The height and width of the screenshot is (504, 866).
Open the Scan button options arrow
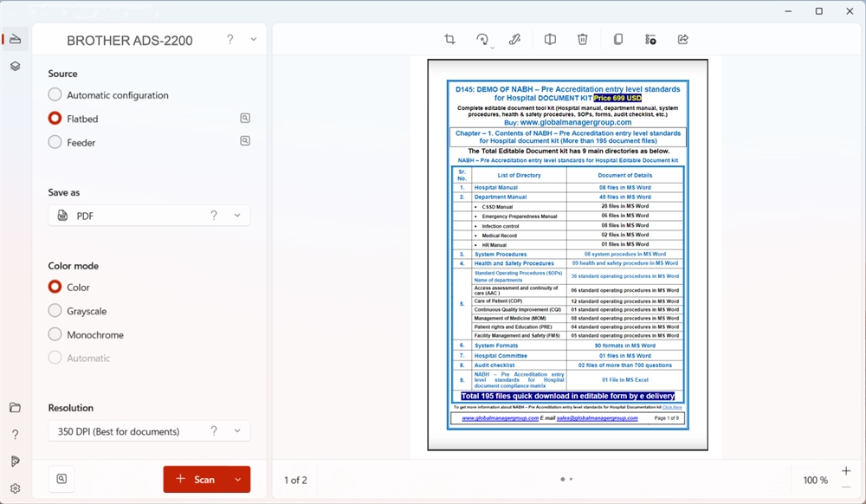tap(238, 479)
